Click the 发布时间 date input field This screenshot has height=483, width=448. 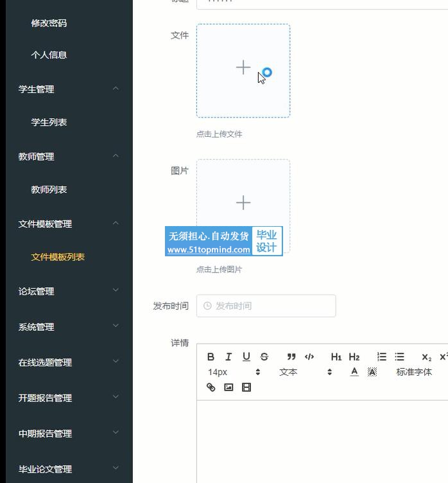[x=266, y=306]
